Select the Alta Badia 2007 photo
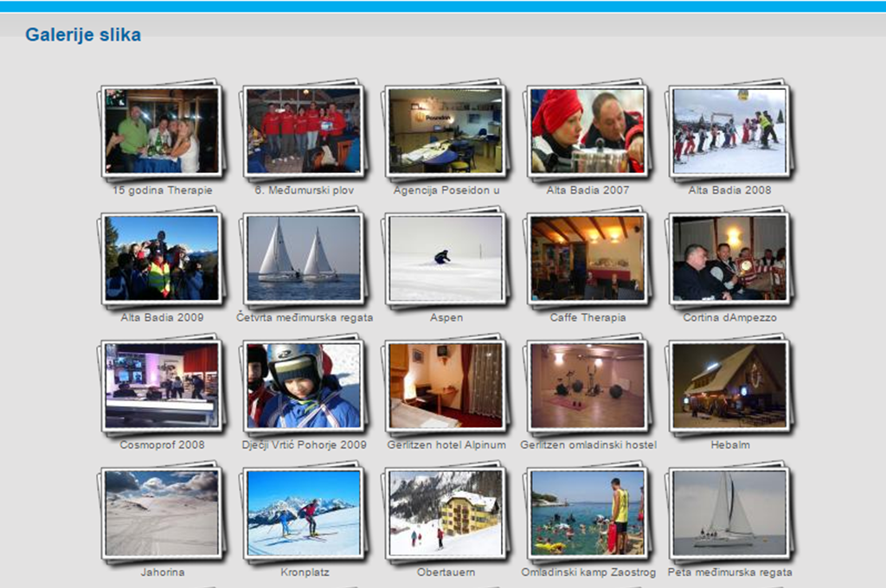Viewport: 886px width, 588px height. [x=587, y=131]
